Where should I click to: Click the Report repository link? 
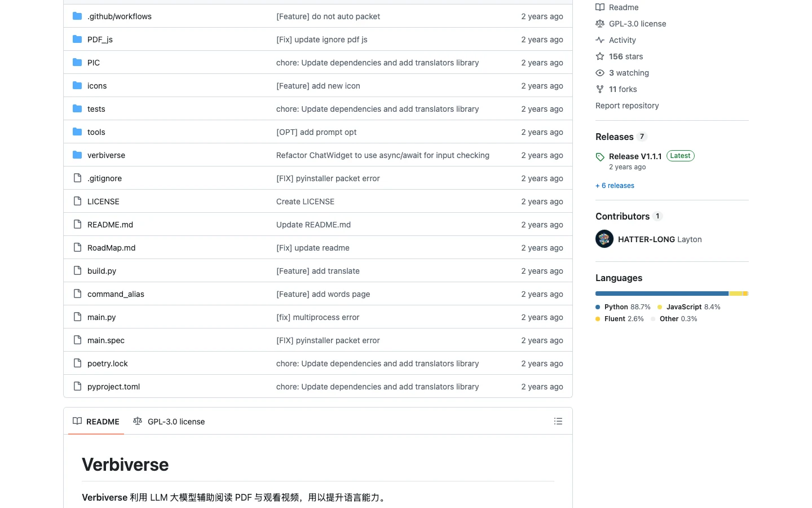coord(627,106)
